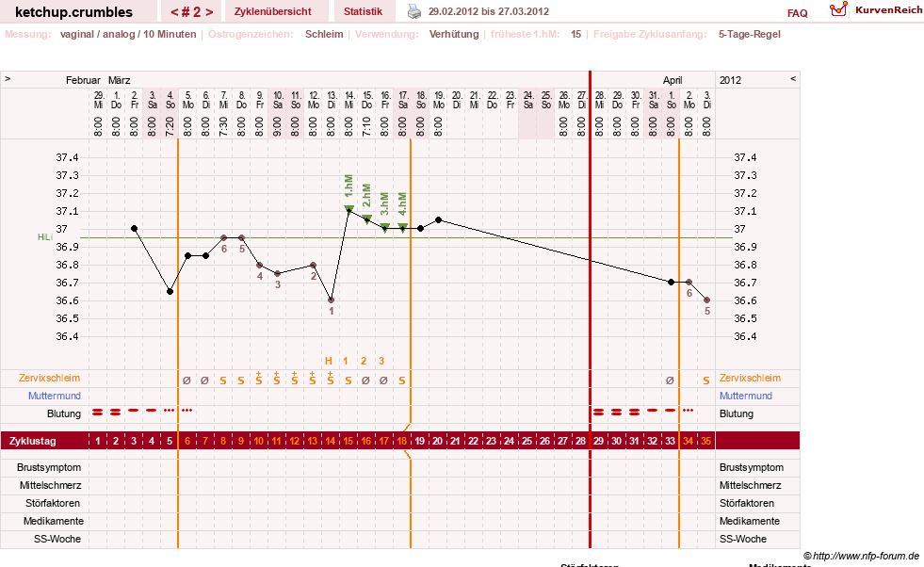Viewport: 924px width, 567px height.
Task: Select cycle day 15 in Zyklustag row
Action: (x=349, y=441)
